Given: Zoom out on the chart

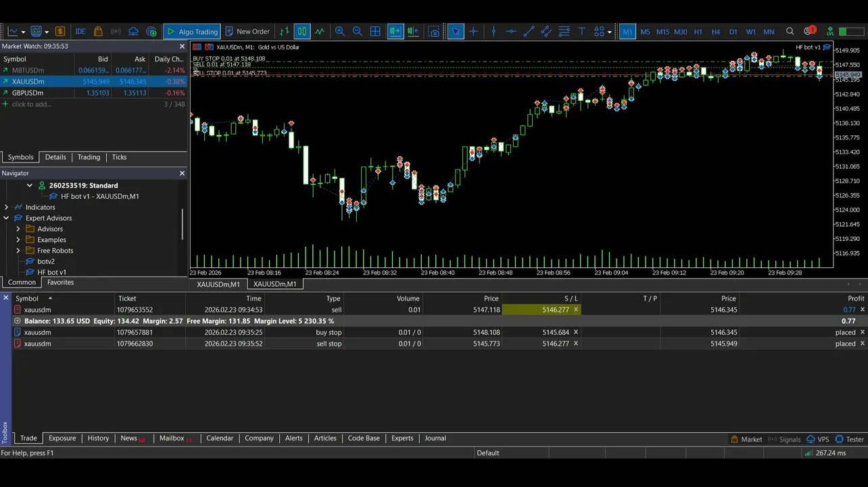Looking at the screenshot, I should pos(358,31).
